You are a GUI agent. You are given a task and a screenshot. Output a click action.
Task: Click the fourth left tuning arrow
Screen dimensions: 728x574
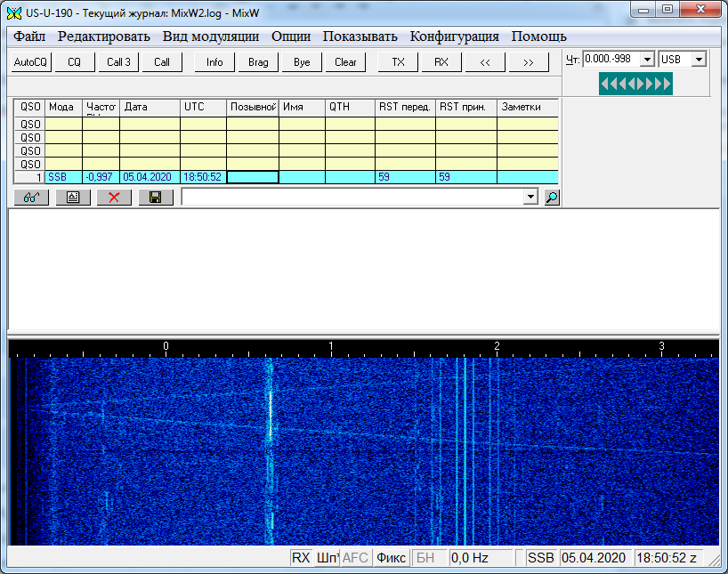coord(631,84)
